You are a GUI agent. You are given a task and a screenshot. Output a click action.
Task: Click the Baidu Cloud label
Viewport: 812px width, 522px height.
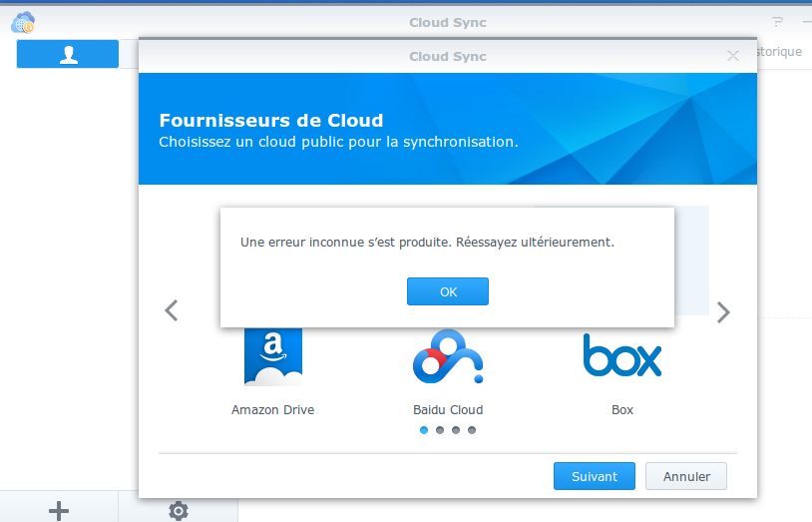tap(448, 410)
